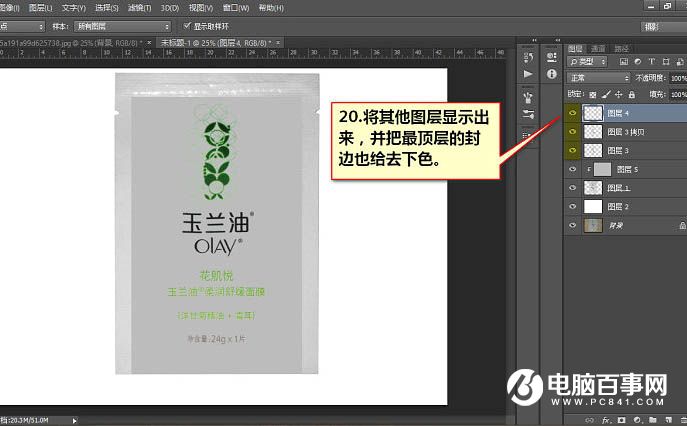Filter layers by smart object icon
This screenshot has height=426, width=687.
pos(680,62)
